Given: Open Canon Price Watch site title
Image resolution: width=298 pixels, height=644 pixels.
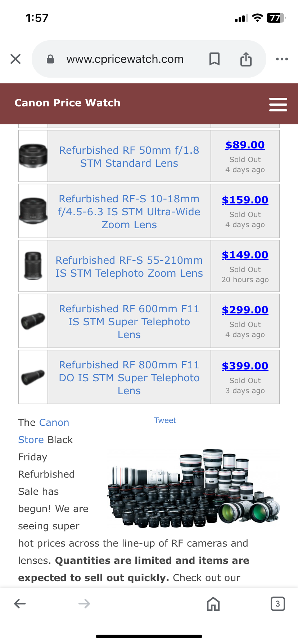Looking at the screenshot, I should tap(67, 103).
